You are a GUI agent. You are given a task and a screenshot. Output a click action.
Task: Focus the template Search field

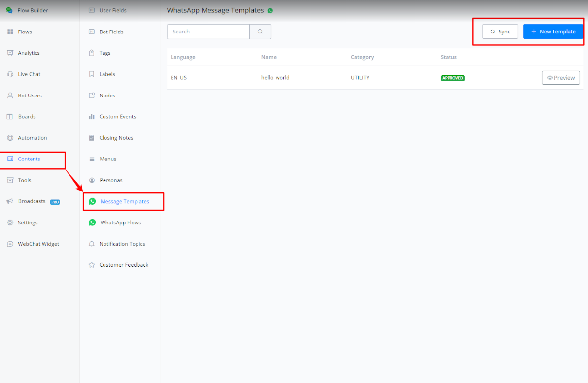[x=208, y=32]
